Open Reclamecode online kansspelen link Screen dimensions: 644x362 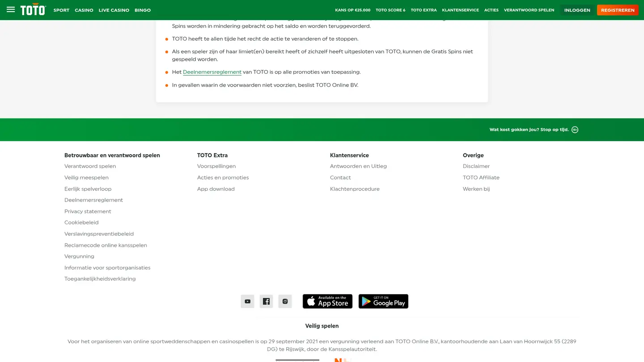106,245
